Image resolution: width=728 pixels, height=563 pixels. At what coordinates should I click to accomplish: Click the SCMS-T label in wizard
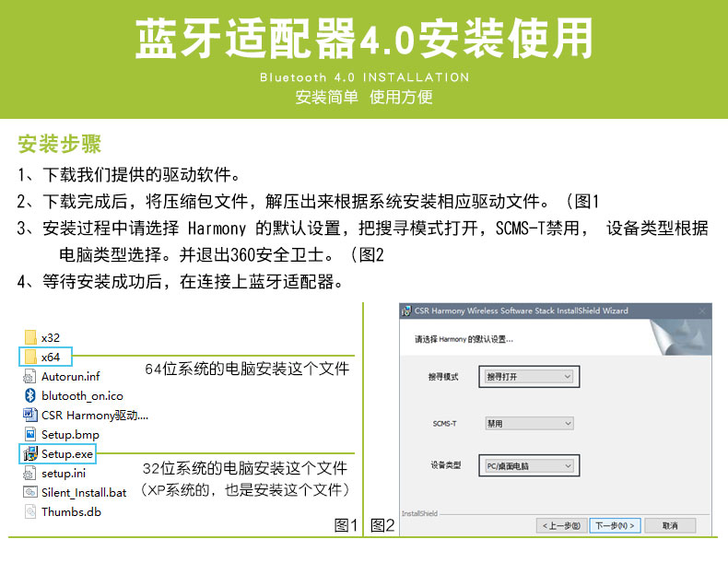click(445, 424)
